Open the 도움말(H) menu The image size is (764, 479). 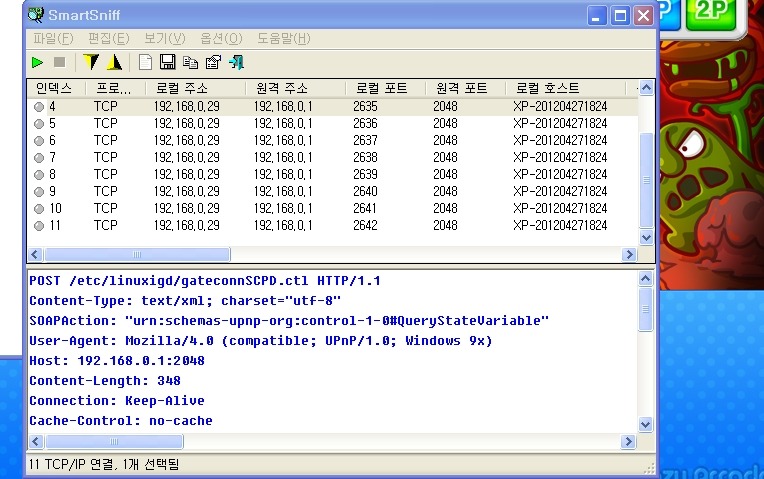point(283,38)
